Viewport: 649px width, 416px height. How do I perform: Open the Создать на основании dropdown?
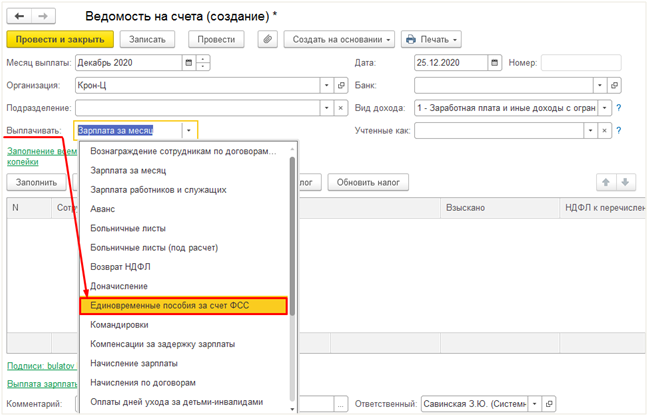click(x=339, y=39)
